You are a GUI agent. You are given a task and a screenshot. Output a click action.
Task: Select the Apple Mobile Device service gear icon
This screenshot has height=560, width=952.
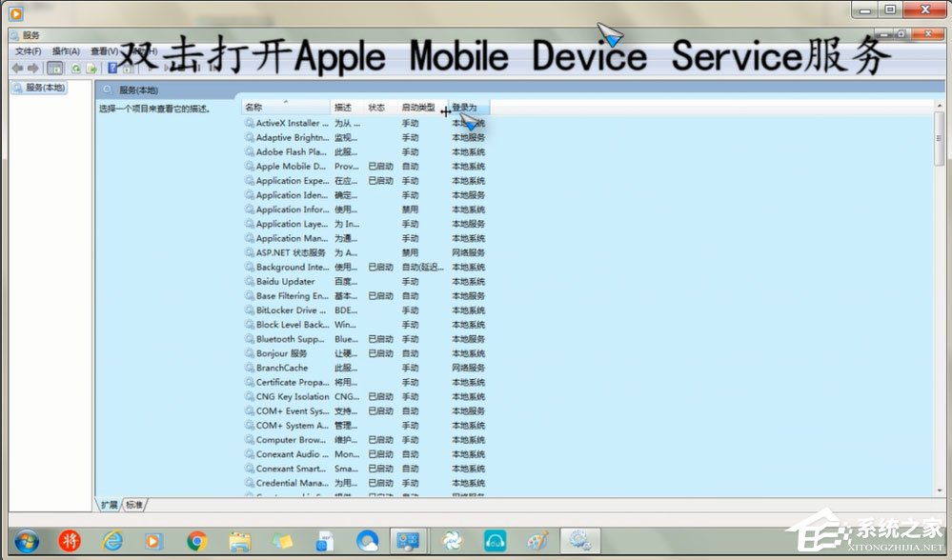coord(250,166)
